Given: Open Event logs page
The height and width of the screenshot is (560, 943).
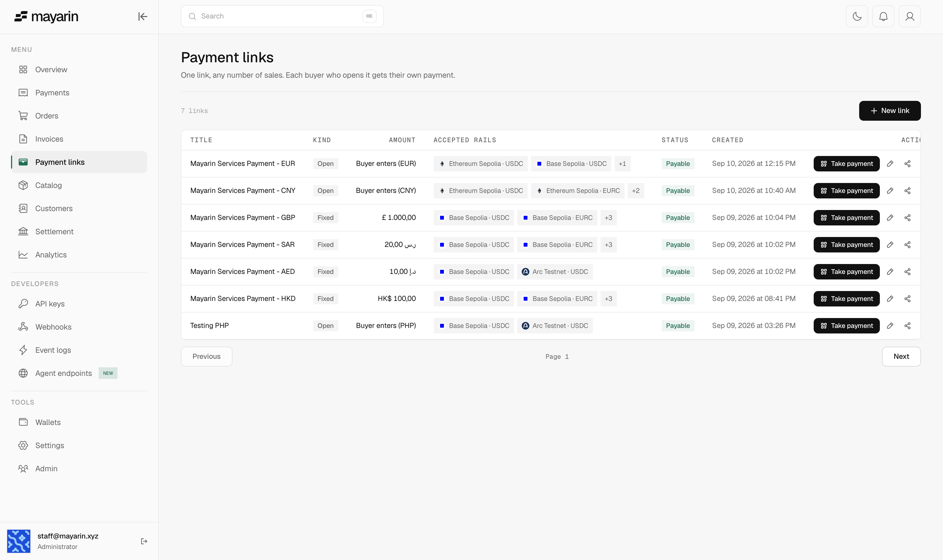Looking at the screenshot, I should (79, 350).
